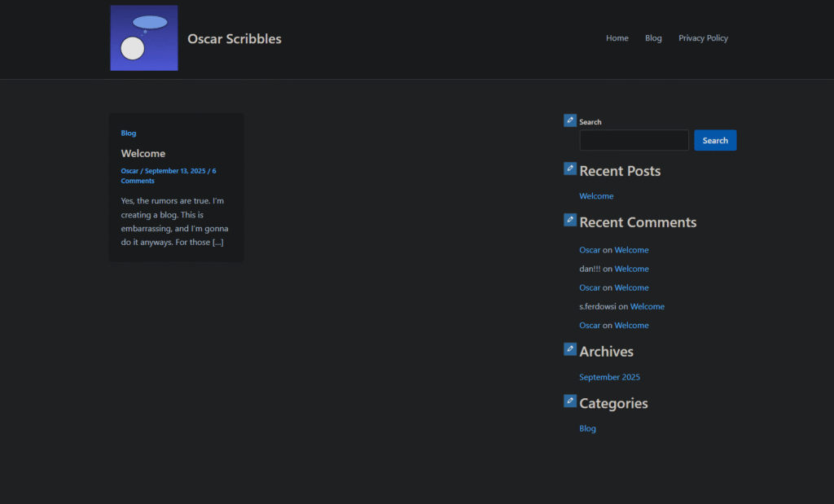Open September 2025 archive link
Image resolution: width=834 pixels, height=504 pixels.
coord(609,377)
